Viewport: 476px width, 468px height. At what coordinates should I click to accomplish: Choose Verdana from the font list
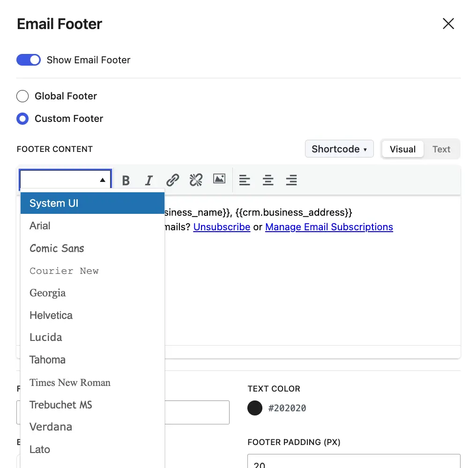(x=93, y=427)
